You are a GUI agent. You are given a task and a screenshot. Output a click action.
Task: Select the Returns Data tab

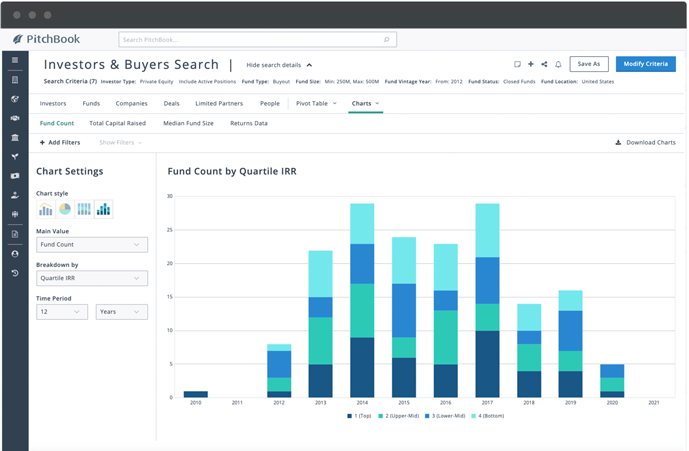point(249,123)
